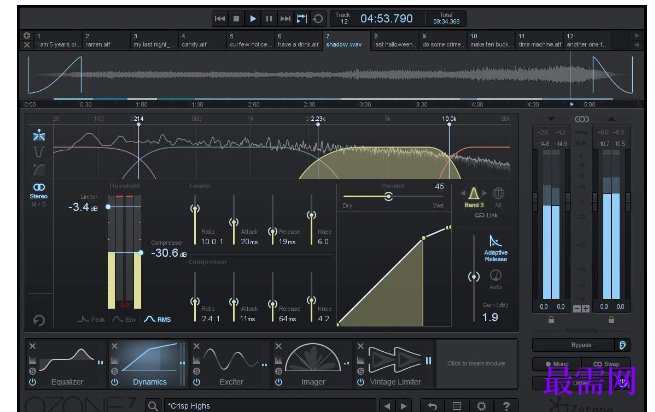The width and height of the screenshot is (655, 412).
Task: Click the Parallel Dry/Wet slider handle
Action: [x=388, y=196]
